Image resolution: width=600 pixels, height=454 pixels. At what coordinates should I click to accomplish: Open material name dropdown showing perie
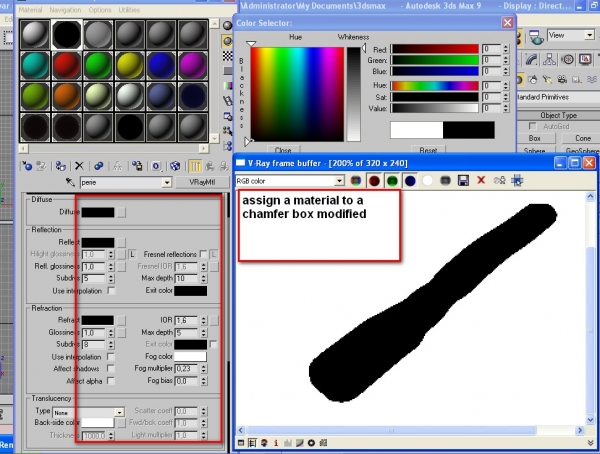pos(167,183)
